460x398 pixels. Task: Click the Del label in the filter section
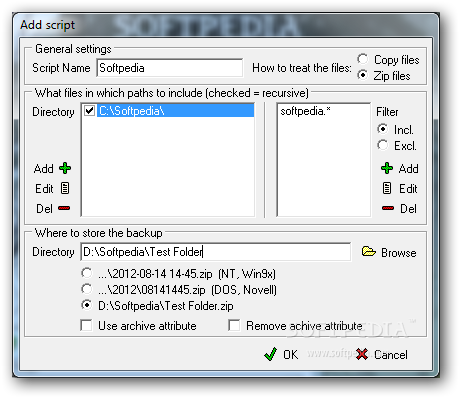point(408,209)
